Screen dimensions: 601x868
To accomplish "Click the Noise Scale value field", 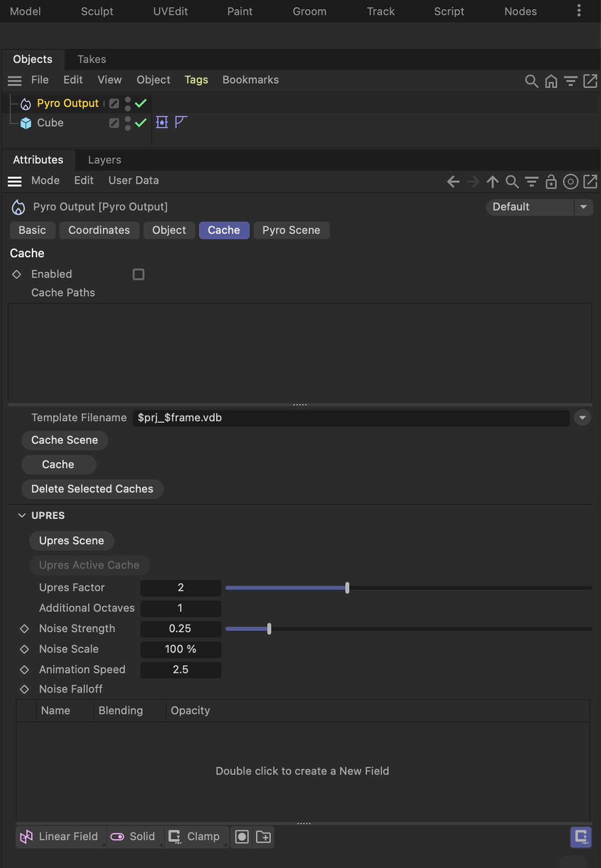I will pos(181,649).
